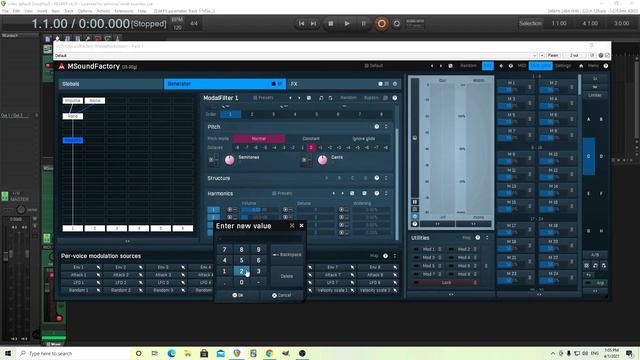This screenshot has width=640, height=360.
Task: Click Velocity scale 1 modulation source
Action: coord(332,290)
